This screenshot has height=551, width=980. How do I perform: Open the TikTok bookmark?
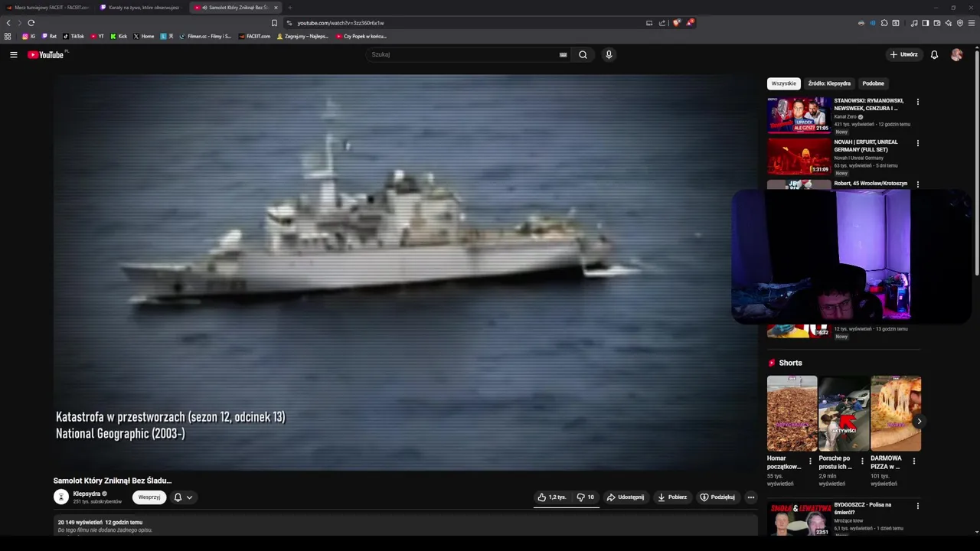(73, 36)
